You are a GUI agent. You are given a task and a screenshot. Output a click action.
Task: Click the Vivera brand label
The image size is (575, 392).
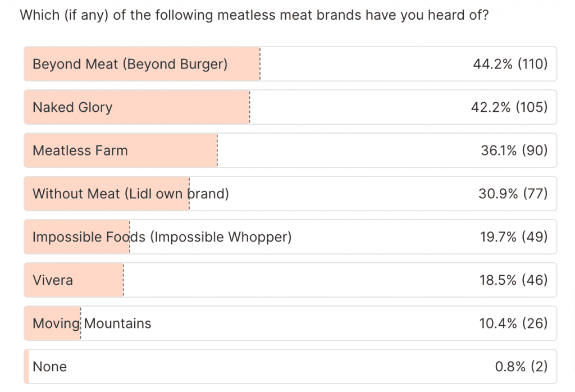click(x=53, y=280)
